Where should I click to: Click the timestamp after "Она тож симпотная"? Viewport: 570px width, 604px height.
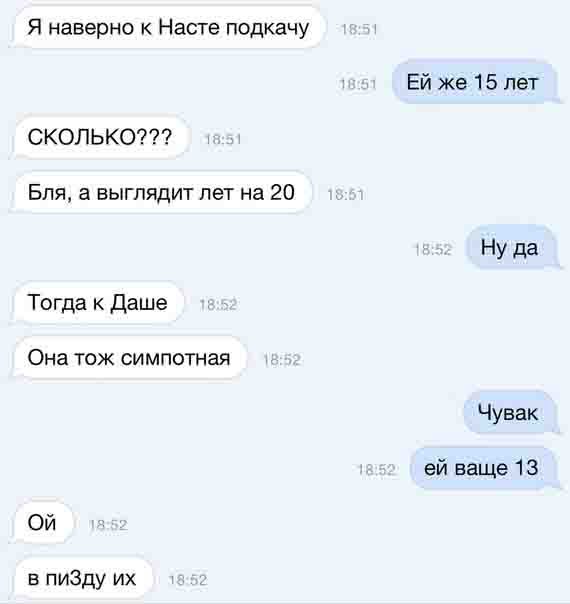click(282, 360)
